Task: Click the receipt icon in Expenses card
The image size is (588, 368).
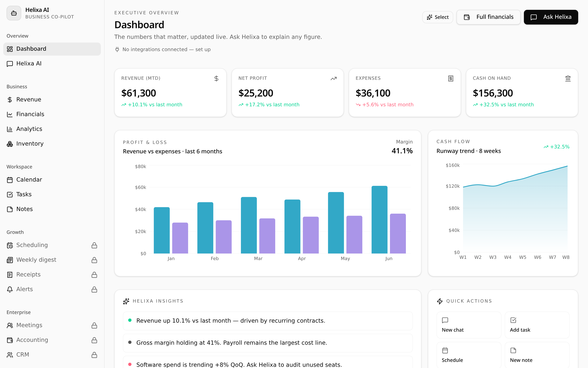Action: [451, 78]
